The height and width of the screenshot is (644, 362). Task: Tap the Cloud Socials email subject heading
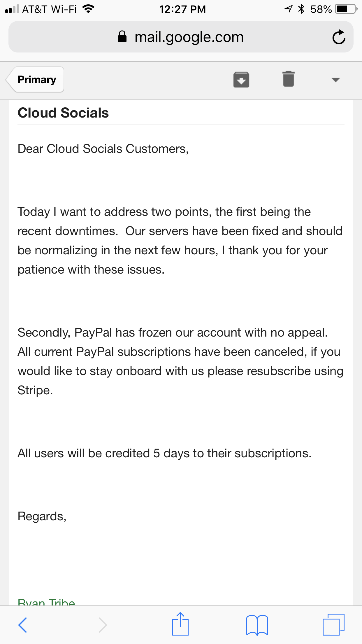(x=63, y=113)
